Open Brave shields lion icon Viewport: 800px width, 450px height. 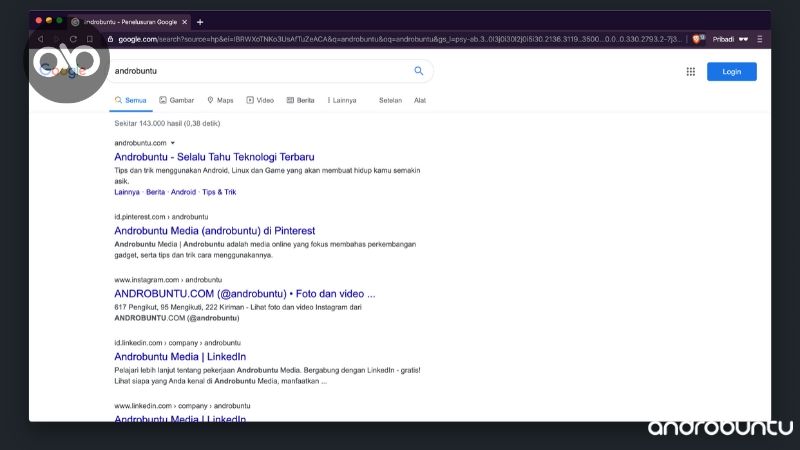(x=698, y=39)
